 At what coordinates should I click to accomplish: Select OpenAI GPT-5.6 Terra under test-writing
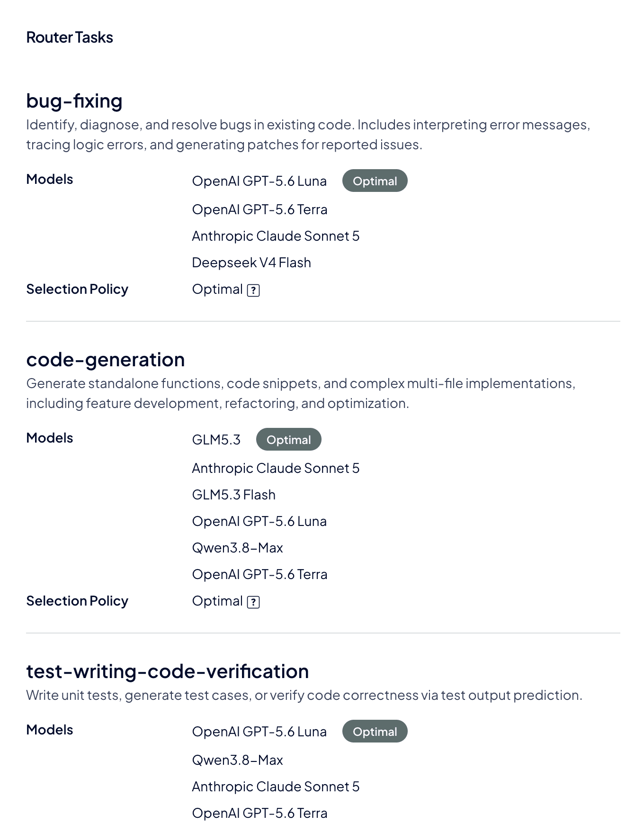pos(259,813)
